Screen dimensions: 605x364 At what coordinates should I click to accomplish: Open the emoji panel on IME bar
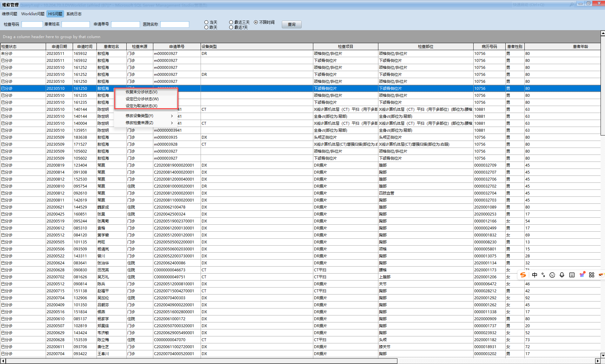point(552,275)
